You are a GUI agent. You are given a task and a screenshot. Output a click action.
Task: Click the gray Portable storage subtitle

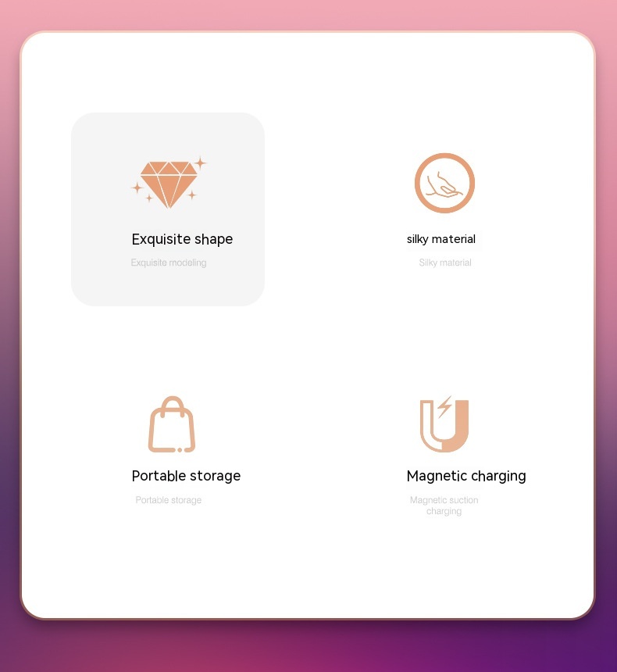(169, 500)
